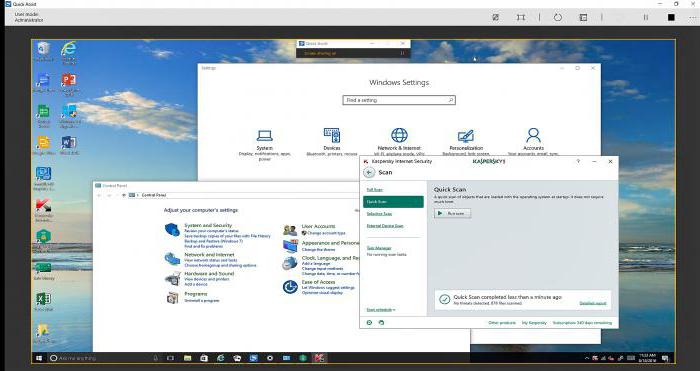The width and height of the screenshot is (700, 371).
Task: Click the Restart icon in Quick Assist toolbar
Action: 558,17
